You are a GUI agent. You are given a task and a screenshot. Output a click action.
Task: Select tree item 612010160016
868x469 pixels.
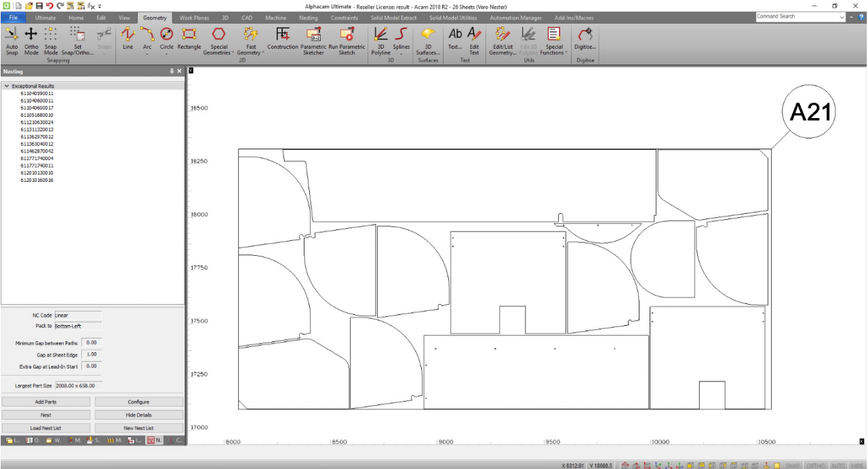click(x=37, y=180)
